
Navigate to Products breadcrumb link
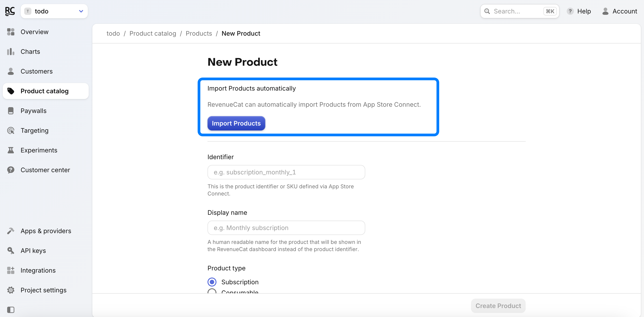coord(199,33)
